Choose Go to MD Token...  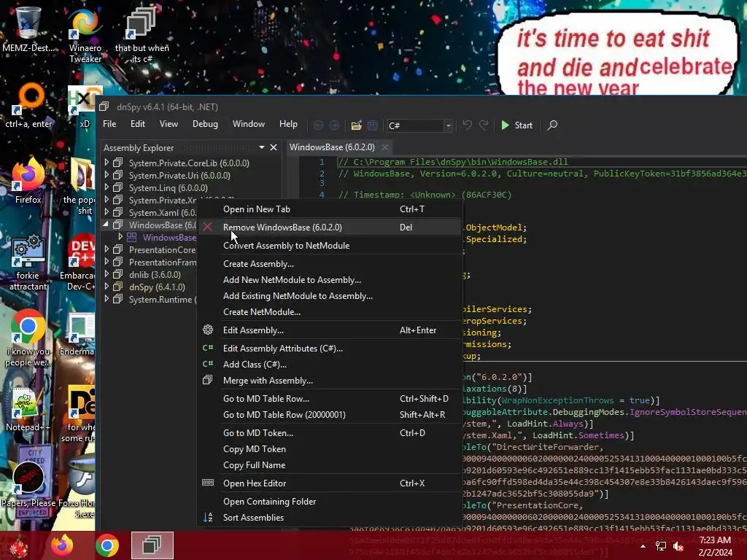(x=330, y=433)
